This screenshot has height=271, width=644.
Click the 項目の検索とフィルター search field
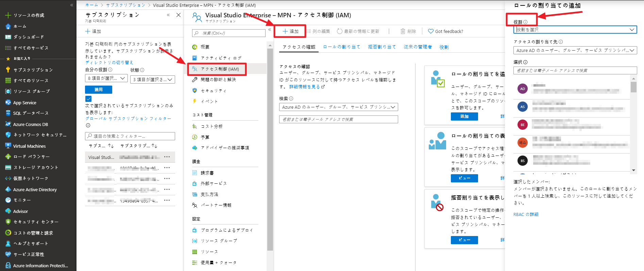(x=130, y=136)
